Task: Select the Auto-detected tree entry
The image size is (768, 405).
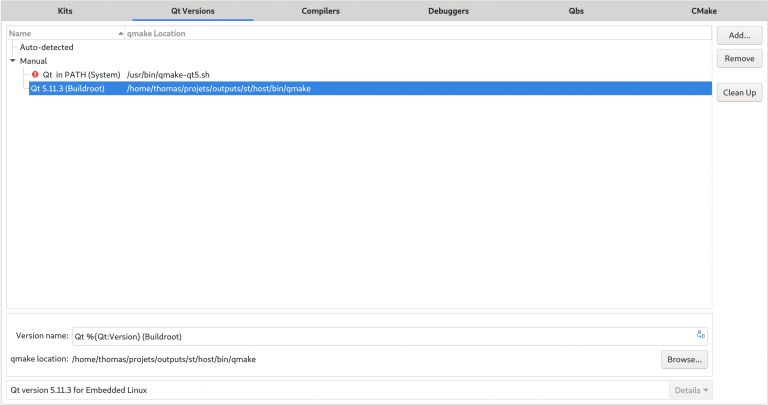Action: 47,47
